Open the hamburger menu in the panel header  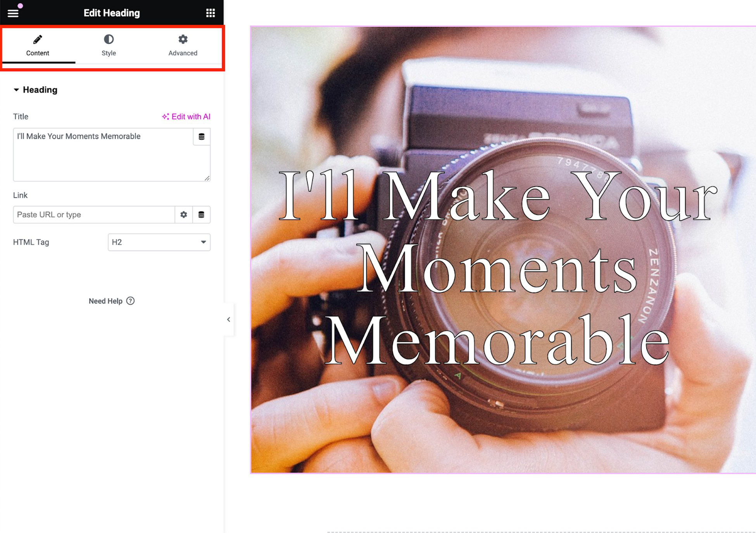click(13, 12)
